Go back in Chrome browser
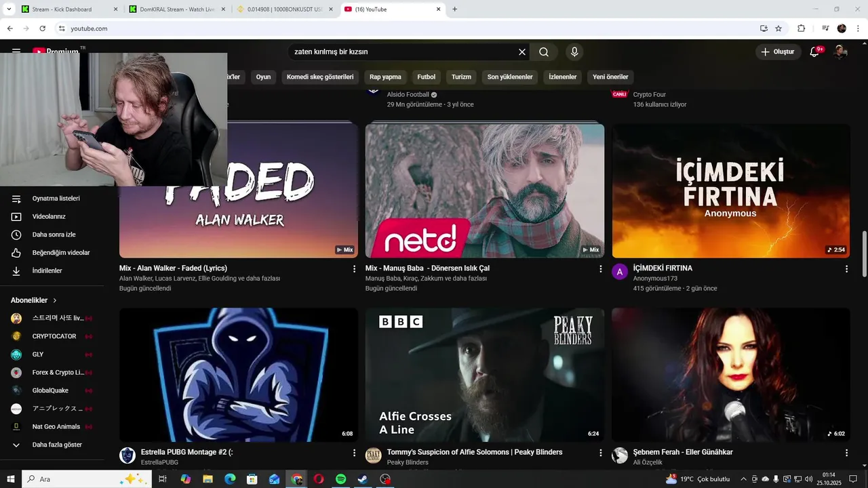This screenshot has height=488, width=868. click(9, 28)
